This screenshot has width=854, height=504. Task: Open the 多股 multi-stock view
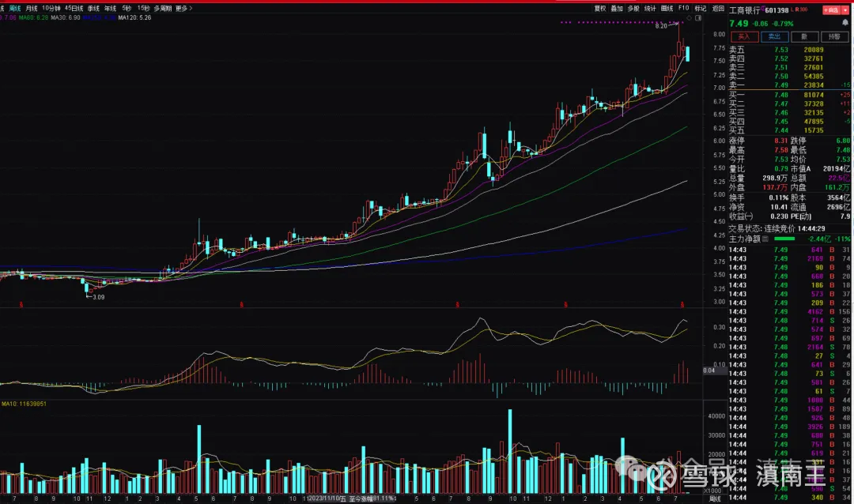pos(633,8)
